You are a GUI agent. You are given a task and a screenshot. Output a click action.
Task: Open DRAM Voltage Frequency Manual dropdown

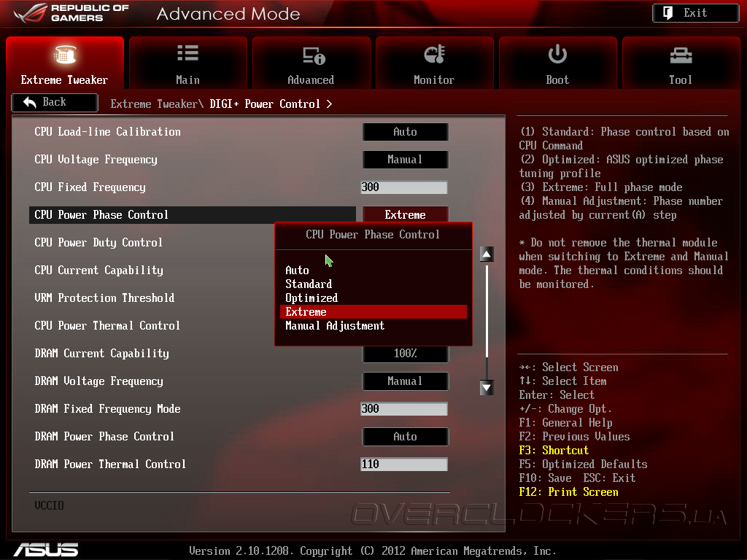(x=406, y=381)
